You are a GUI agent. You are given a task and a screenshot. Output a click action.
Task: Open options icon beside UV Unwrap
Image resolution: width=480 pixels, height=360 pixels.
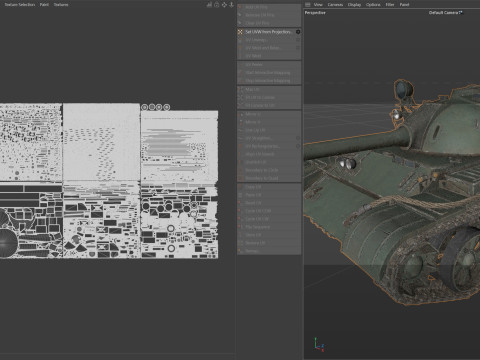point(298,40)
